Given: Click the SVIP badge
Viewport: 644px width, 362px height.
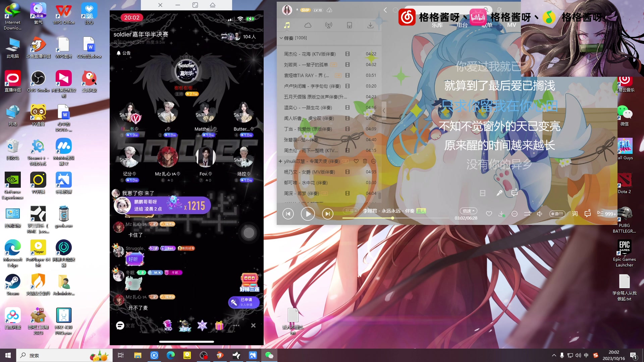Looking at the screenshot, I should 305,10.
